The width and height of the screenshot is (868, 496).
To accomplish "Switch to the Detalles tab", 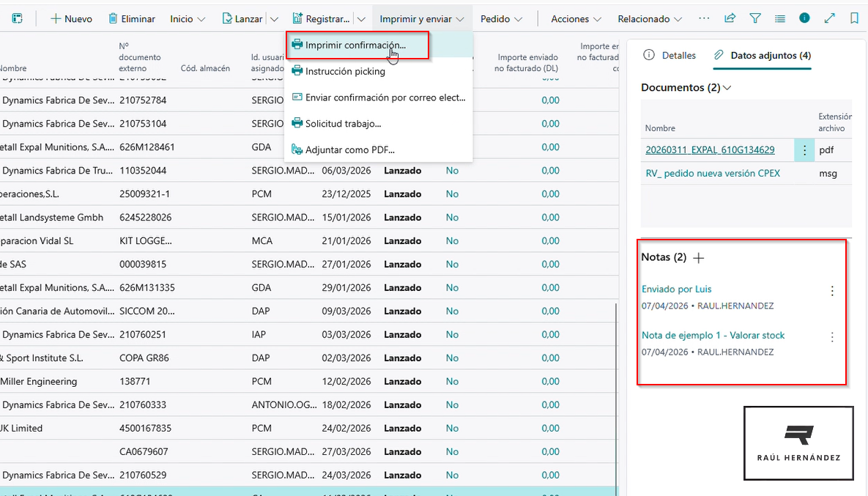I will pos(669,55).
